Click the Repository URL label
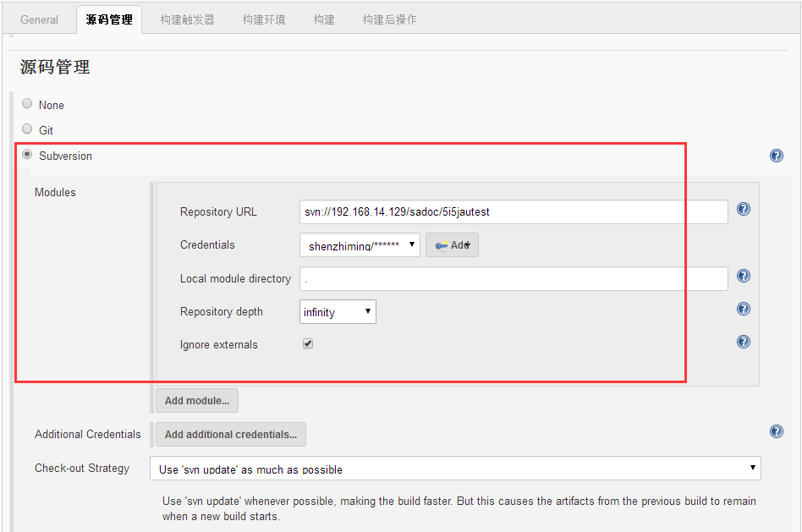 (218, 211)
